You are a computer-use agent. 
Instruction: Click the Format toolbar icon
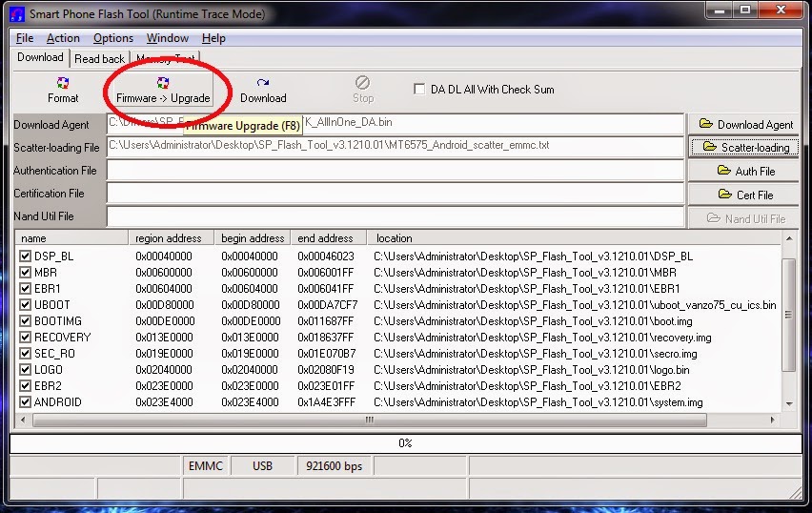point(63,91)
